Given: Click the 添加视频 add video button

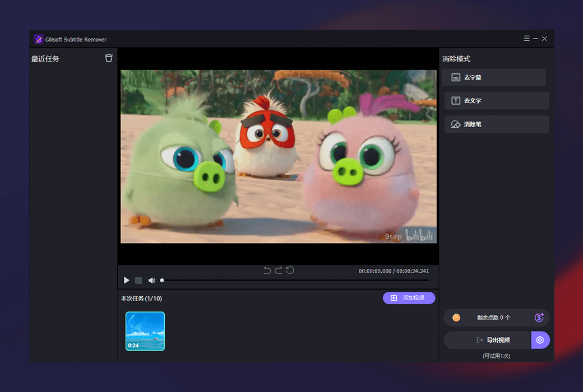Looking at the screenshot, I should point(409,298).
